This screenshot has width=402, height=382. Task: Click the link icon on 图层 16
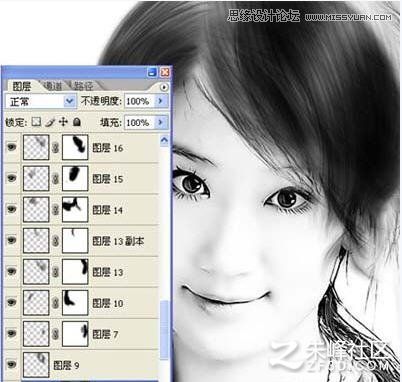[x=55, y=148]
